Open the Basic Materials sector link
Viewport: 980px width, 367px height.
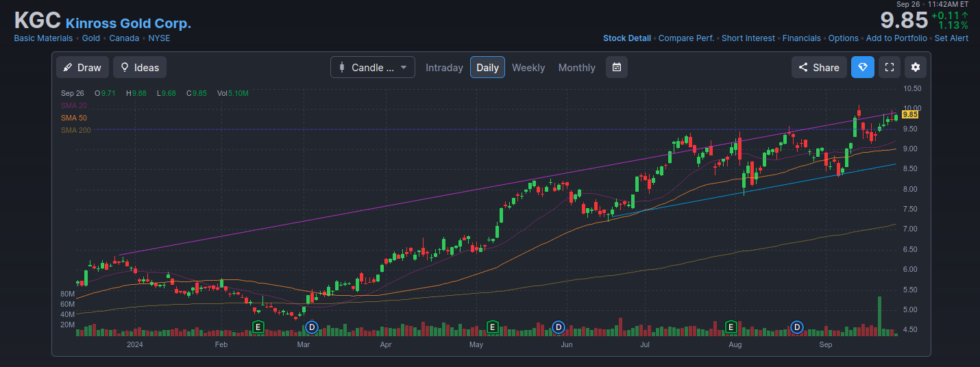point(43,38)
